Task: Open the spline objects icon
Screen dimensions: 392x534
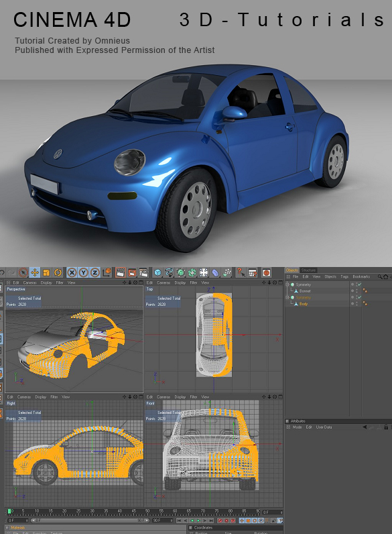Action: click(169, 272)
